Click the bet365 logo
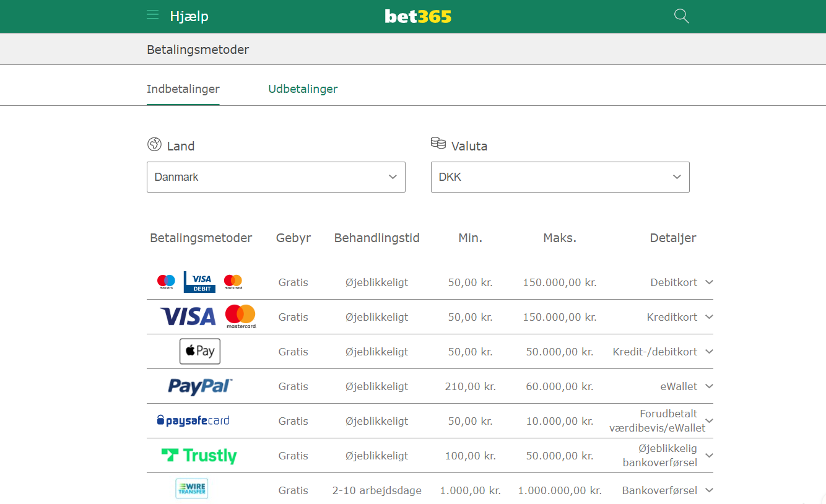This screenshot has height=504, width=826. pos(418,16)
